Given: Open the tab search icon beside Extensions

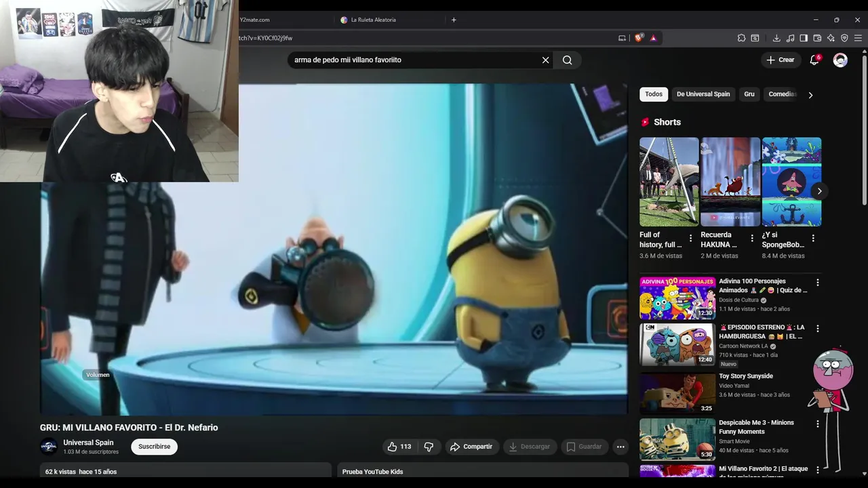Looking at the screenshot, I should tap(755, 38).
